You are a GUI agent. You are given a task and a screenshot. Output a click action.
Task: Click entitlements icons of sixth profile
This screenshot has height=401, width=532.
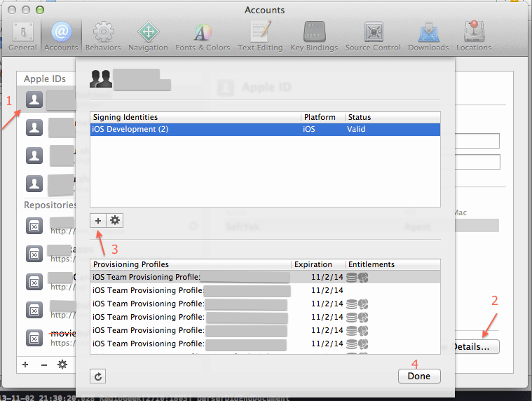point(357,344)
